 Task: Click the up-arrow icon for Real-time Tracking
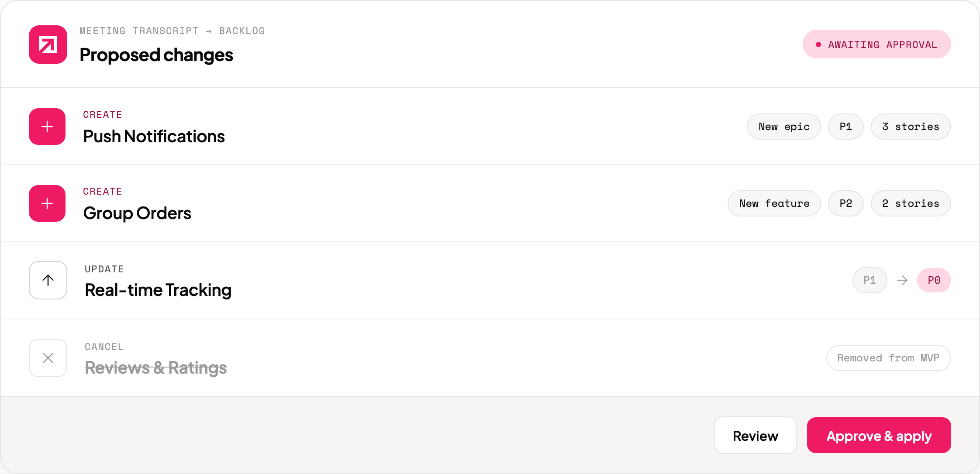pyautogui.click(x=48, y=280)
